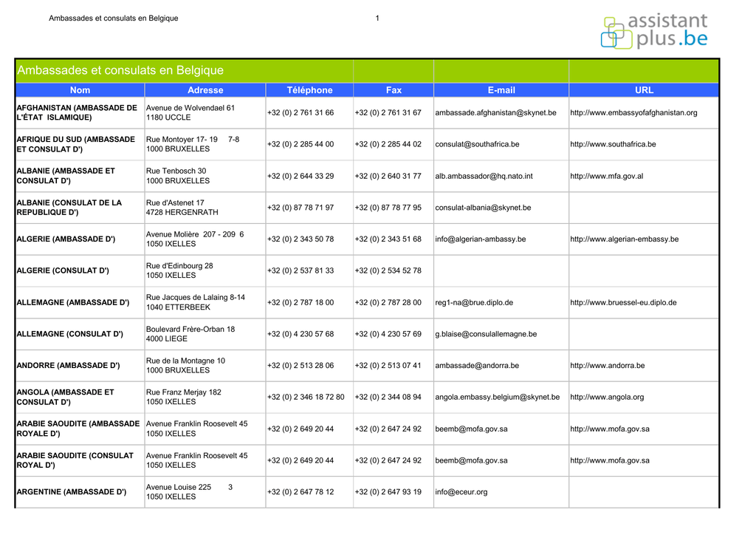Image resolution: width=756 pixels, height=535 pixels.
Task: Select ALLEMAGNE (AMBASSADE D') cell
Action: tap(80, 302)
